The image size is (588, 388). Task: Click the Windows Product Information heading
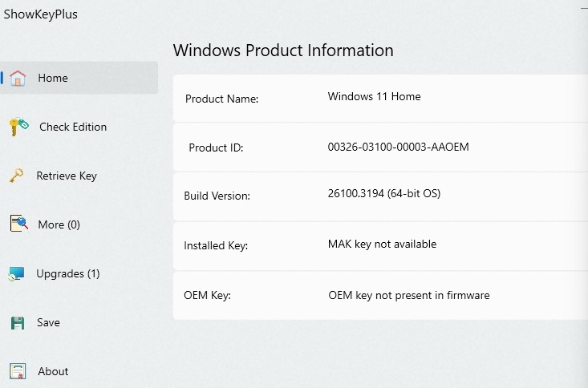[283, 51]
